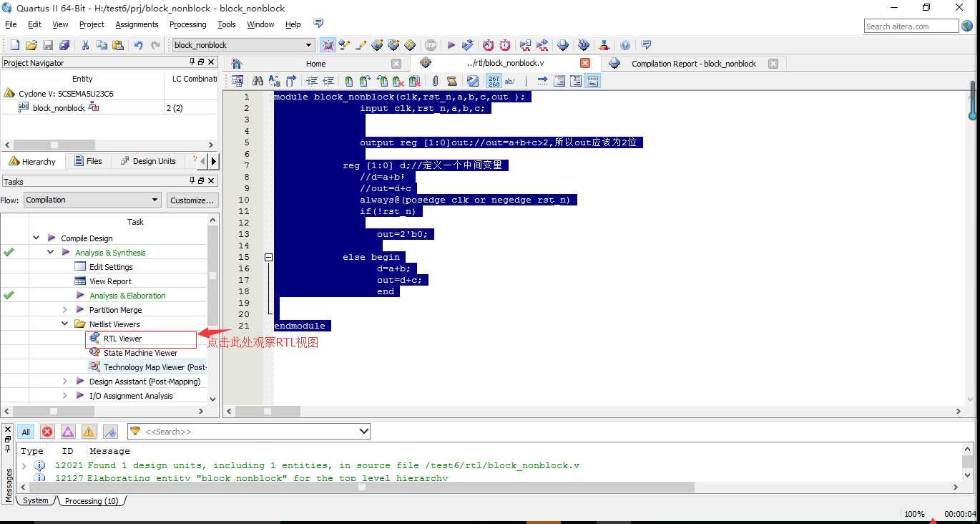Open the block_nonblock project dropdown
980x524 pixels.
click(x=243, y=45)
